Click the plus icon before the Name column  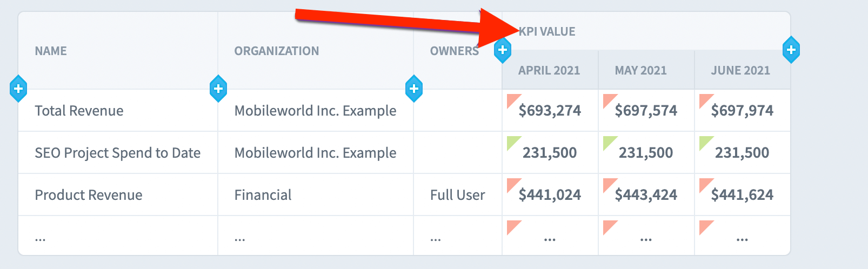18,88
